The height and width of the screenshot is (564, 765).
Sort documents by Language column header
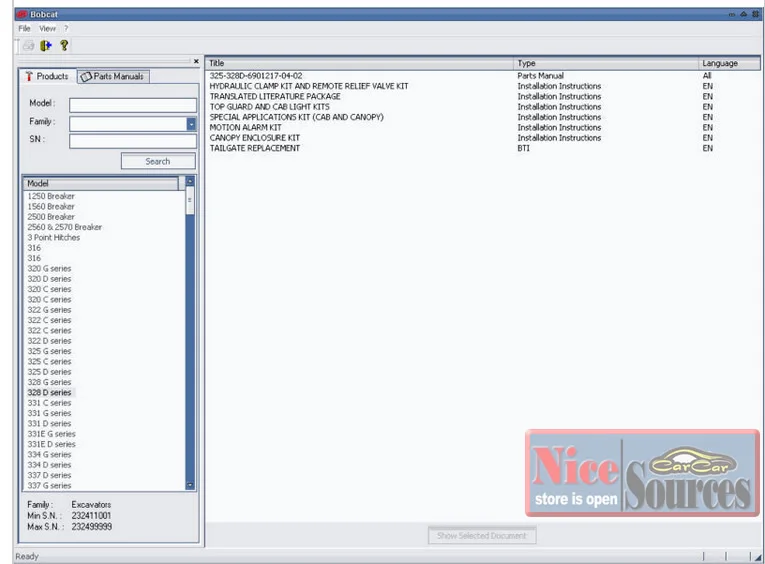point(729,63)
